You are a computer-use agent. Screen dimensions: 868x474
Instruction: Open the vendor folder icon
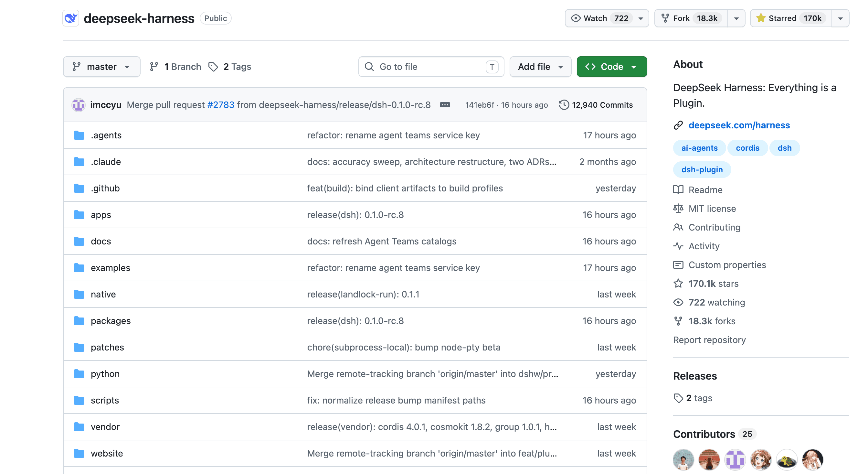click(79, 427)
